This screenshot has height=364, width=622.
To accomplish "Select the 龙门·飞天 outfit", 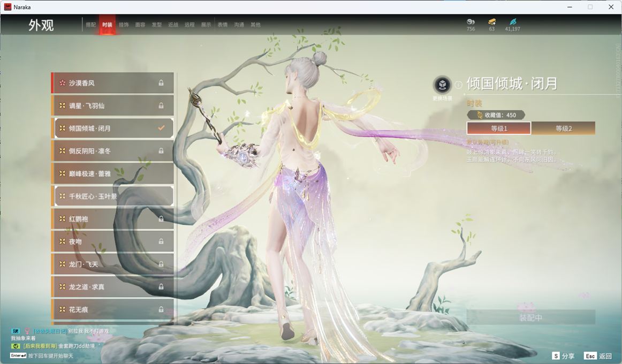I will pyautogui.click(x=112, y=264).
